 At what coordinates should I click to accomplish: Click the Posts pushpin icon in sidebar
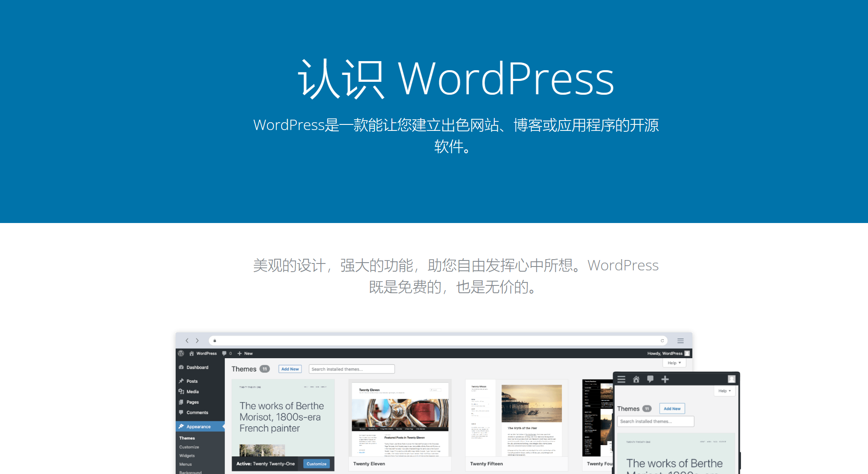pos(181,381)
